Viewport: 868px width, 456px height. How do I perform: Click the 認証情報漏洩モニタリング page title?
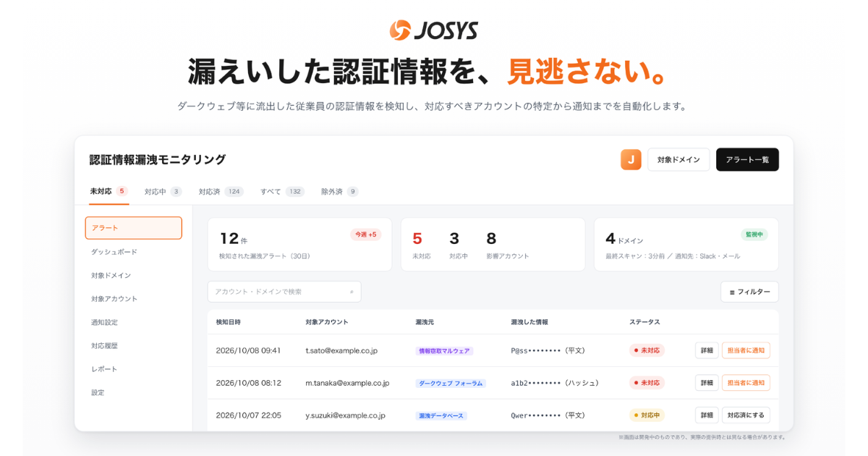tap(158, 159)
